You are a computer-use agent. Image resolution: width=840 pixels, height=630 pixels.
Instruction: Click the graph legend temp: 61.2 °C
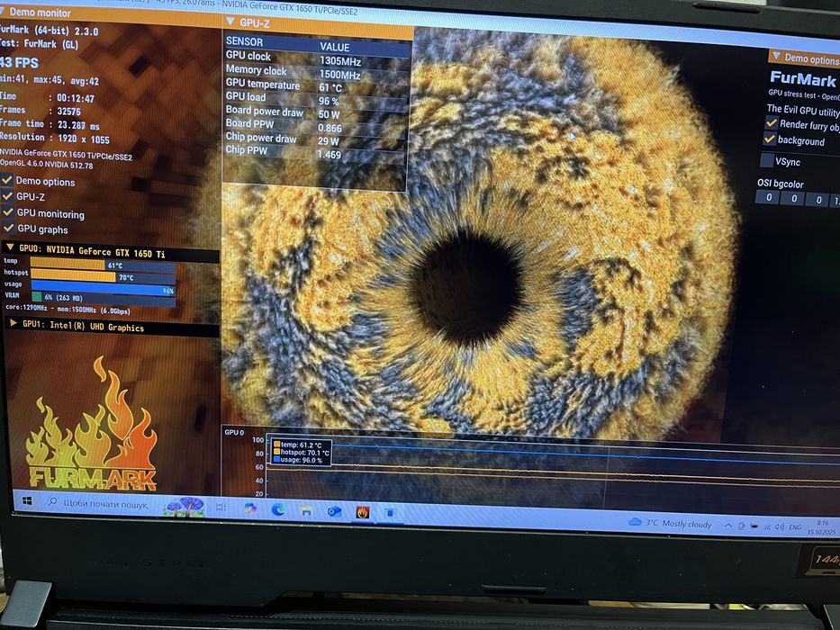298,445
